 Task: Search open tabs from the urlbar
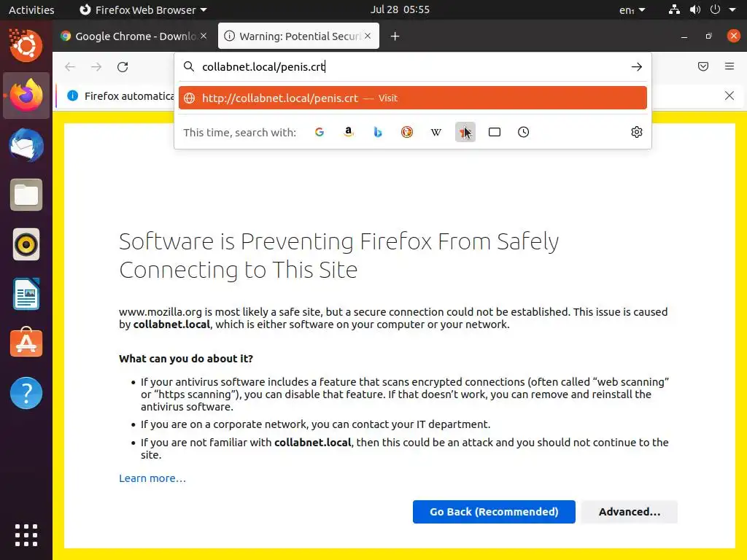[495, 132]
